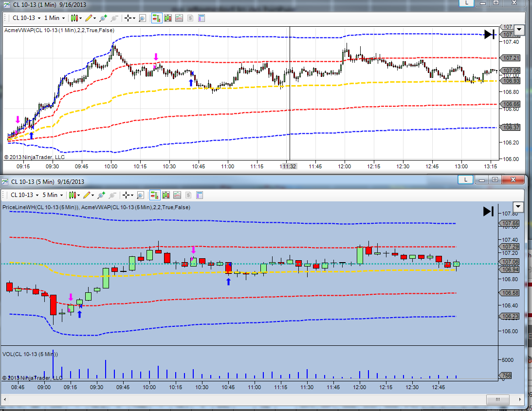Open instrument dropdown CL 10-13 in 1 Min chart
Viewport: 532px width, 411px height.
click(26, 18)
